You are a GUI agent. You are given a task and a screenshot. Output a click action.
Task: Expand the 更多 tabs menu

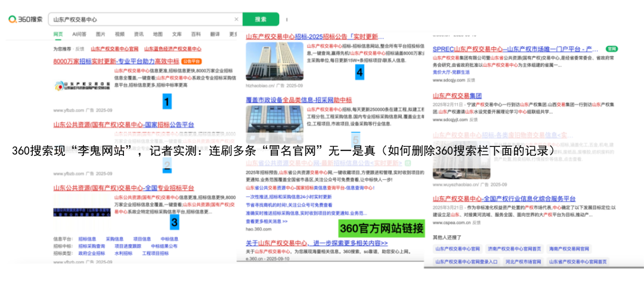[x=233, y=34]
